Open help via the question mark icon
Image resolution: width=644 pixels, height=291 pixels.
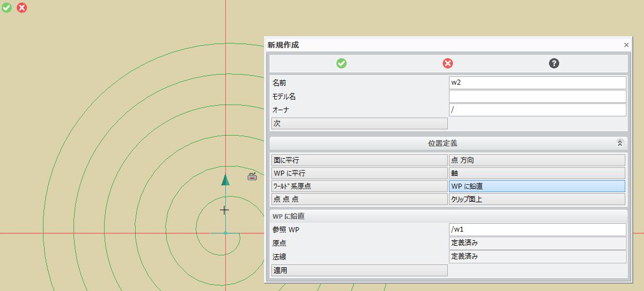[x=554, y=63]
